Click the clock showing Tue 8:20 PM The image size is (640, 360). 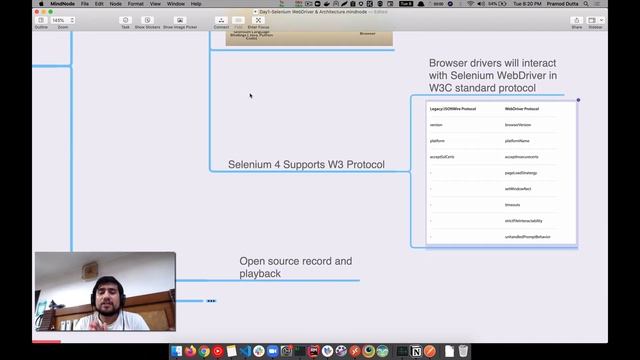pyautogui.click(x=527, y=4)
